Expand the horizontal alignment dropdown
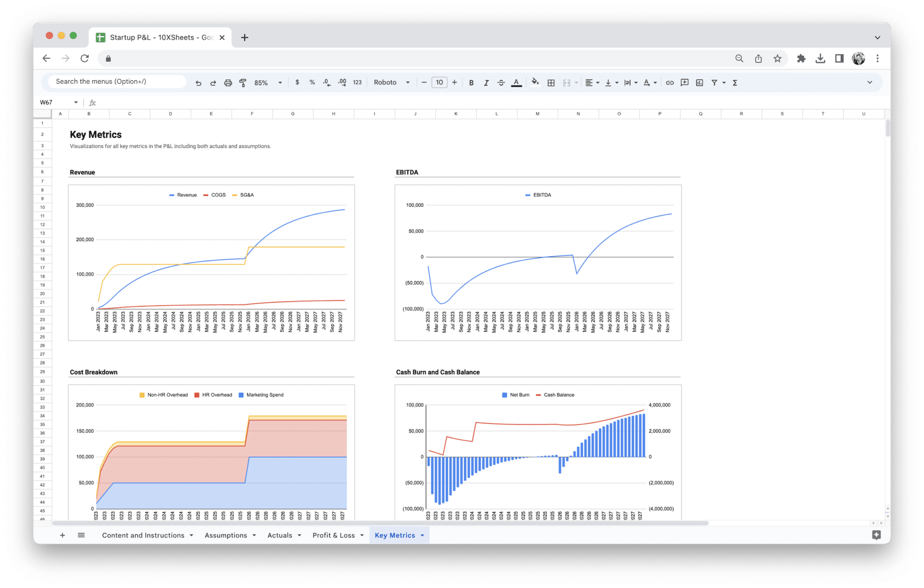The width and height of the screenshot is (924, 588). point(597,83)
